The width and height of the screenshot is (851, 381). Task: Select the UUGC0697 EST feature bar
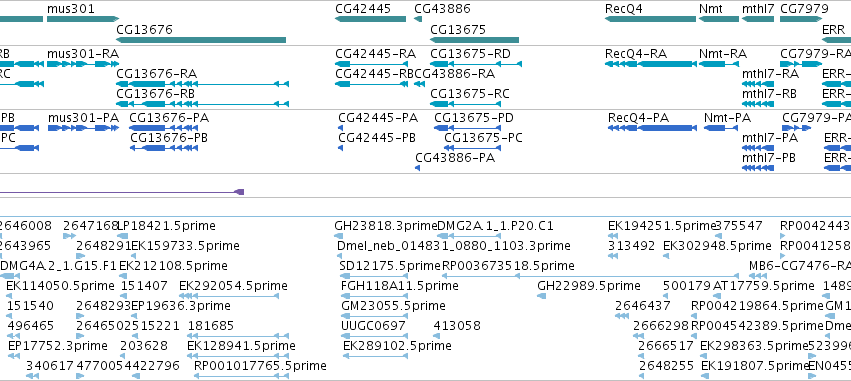(374, 336)
